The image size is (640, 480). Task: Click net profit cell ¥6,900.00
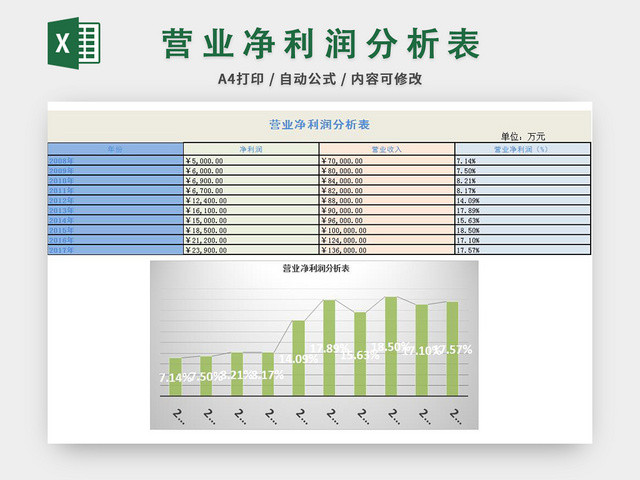(251, 180)
